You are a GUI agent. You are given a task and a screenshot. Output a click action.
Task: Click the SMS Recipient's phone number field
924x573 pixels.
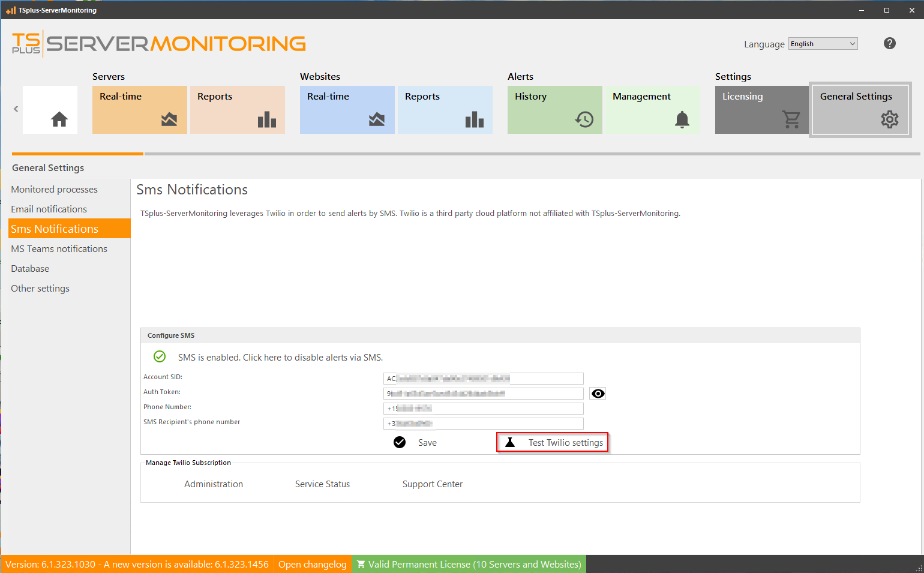coord(483,424)
